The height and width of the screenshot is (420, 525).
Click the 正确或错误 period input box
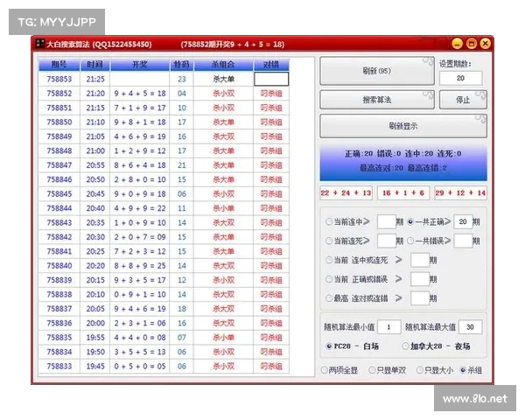click(420, 279)
